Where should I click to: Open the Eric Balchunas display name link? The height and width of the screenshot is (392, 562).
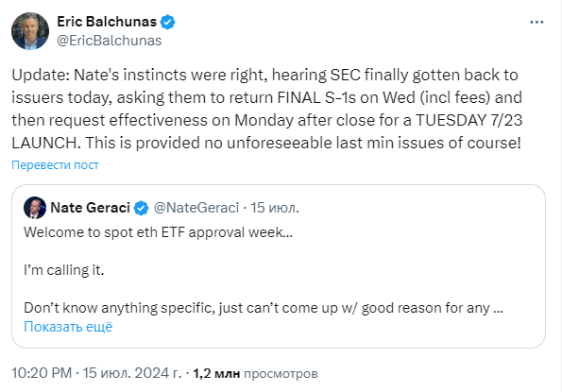click(107, 22)
